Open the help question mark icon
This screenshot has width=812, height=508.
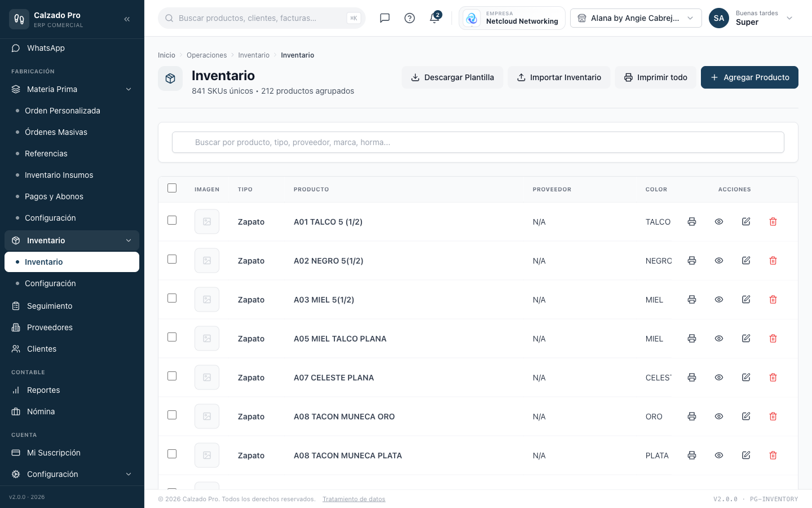point(409,18)
